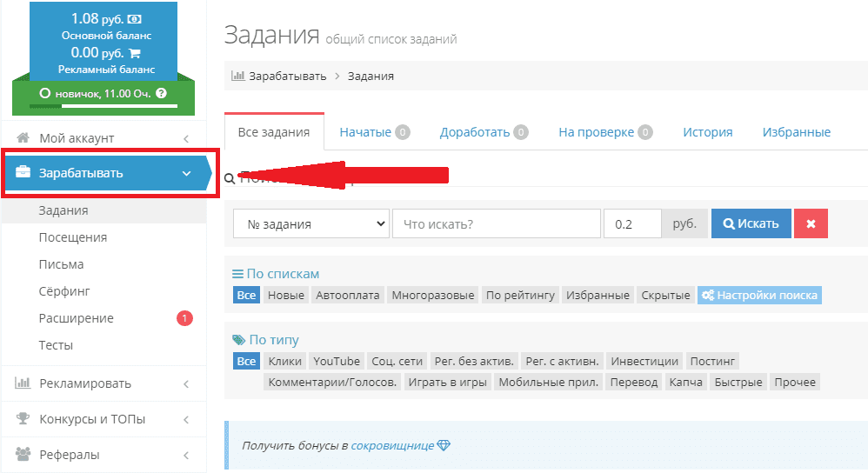Open the № задания dropdown

point(311,223)
